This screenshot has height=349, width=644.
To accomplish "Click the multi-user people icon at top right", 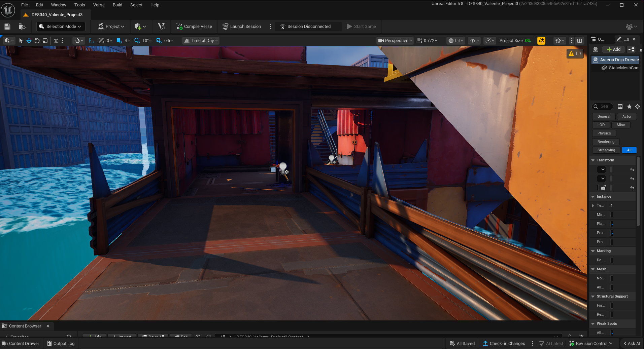I will [x=631, y=27].
